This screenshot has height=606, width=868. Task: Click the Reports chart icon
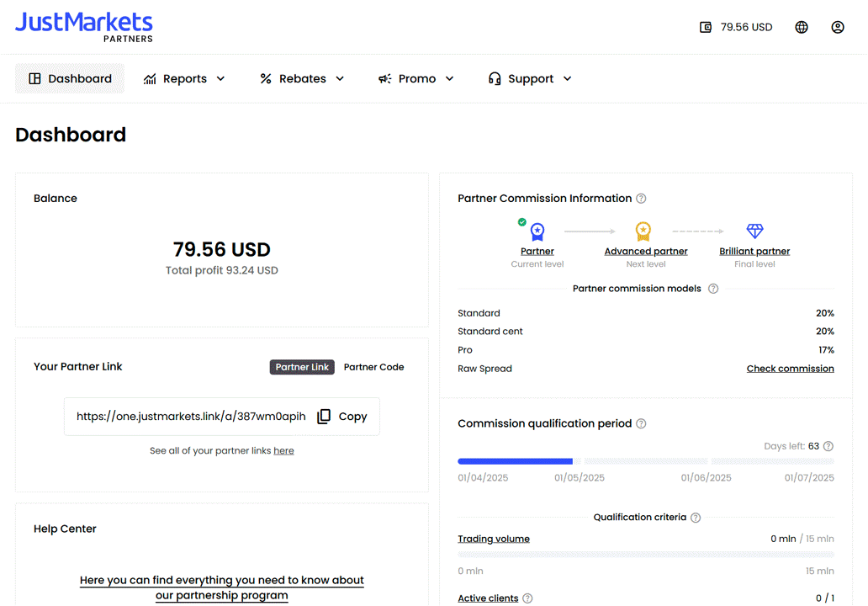tap(150, 78)
